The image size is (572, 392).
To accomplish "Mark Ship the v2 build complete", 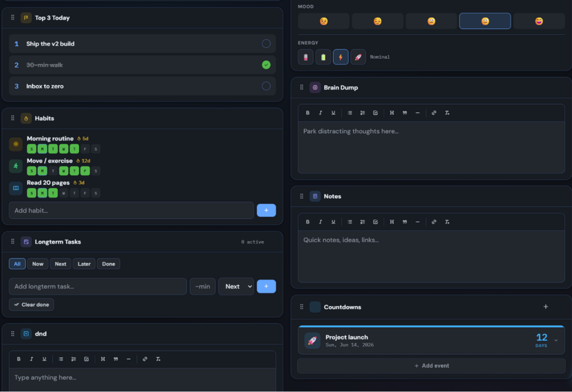I will 266,44.
